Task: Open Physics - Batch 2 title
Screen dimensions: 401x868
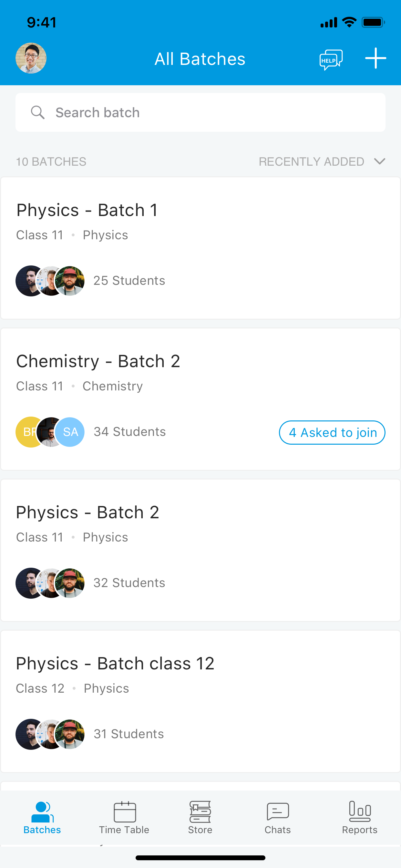Action: pos(87,512)
